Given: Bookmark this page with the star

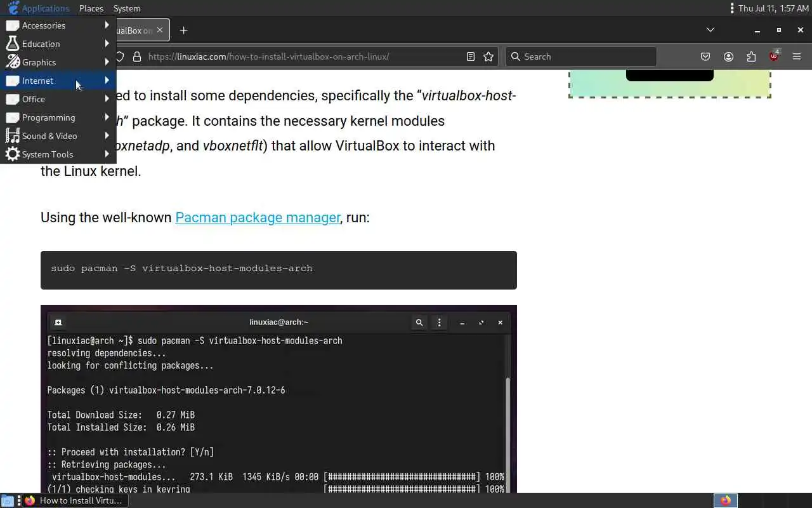Looking at the screenshot, I should click(488, 57).
